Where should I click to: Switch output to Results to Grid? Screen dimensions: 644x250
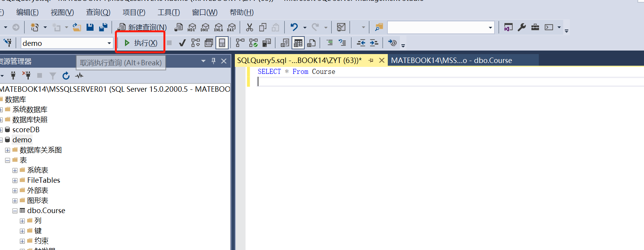click(298, 43)
